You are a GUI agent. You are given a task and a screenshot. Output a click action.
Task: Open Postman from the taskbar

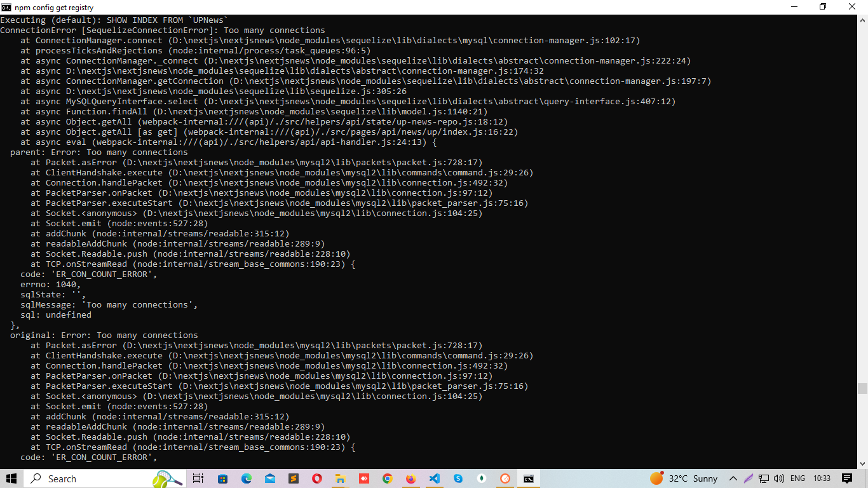click(x=505, y=478)
